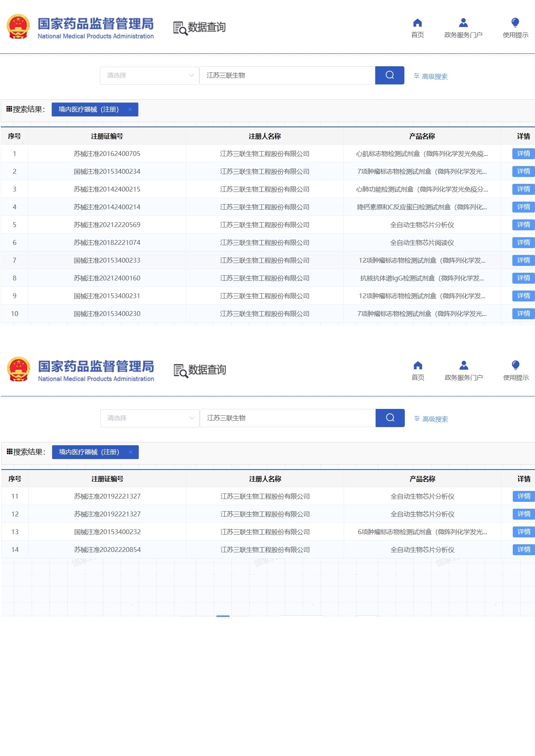Click grid icon beside 搜索结果 above row 1
Screen dimensions: 535x756
tap(9, 109)
